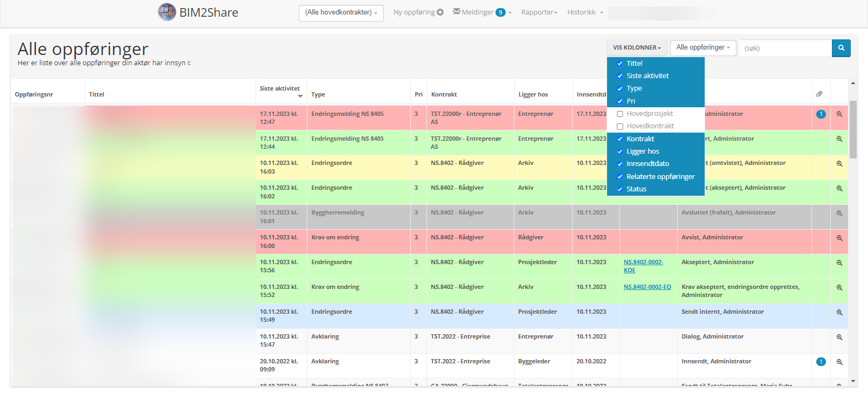Viewport: 868px width, 407px height.
Task: Select 'Akseptert, Administrator' status cell
Action: [x=718, y=262]
